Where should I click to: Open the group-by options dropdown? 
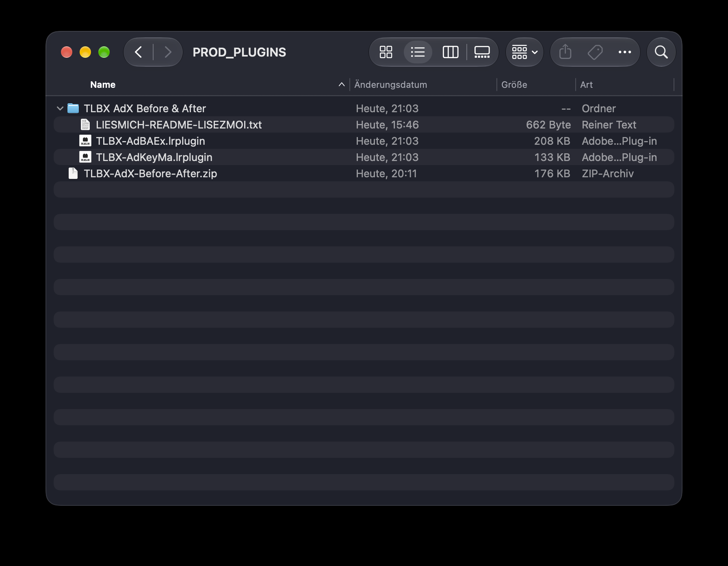pos(525,52)
